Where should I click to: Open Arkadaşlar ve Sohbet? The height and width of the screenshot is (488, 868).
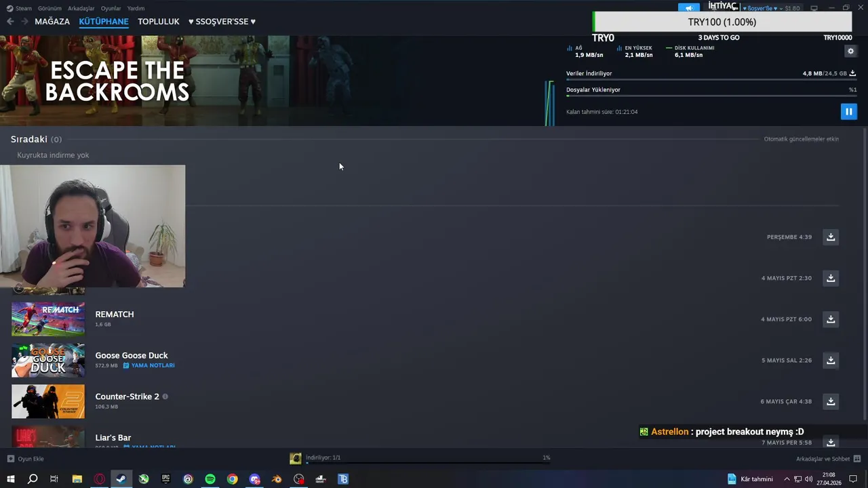coord(828,459)
